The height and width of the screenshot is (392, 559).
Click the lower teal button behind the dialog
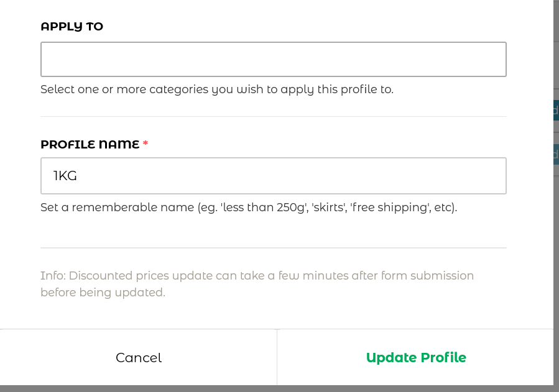coord(556,154)
